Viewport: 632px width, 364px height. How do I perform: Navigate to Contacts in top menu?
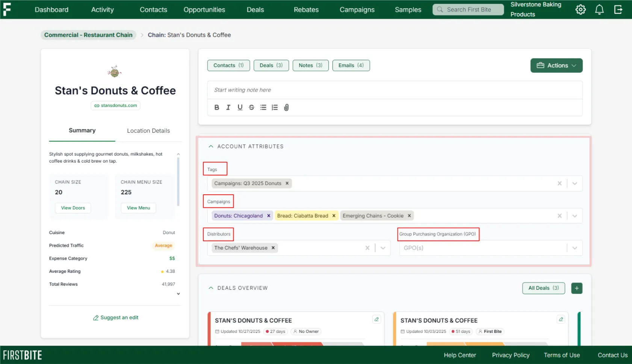coord(153,10)
